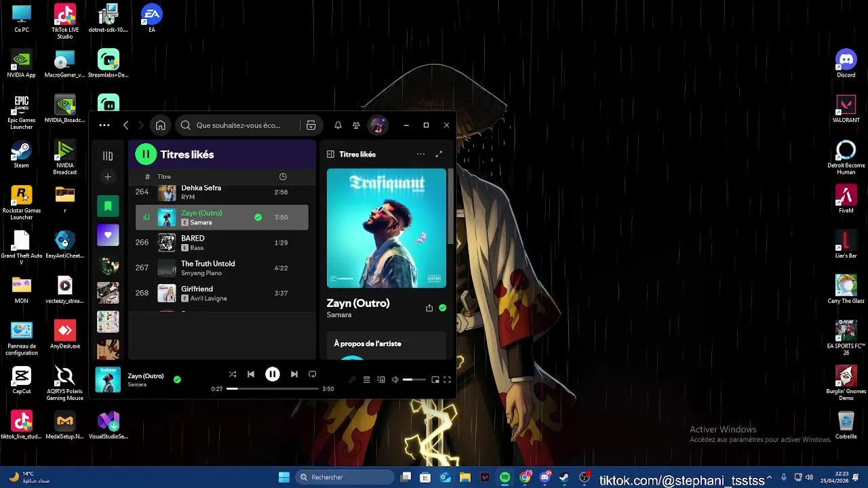Open the play queue icon
Screen dimensions: 868x488
(x=366, y=380)
